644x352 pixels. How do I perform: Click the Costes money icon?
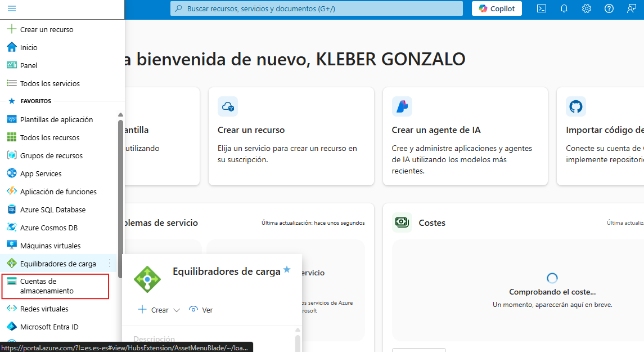402,222
